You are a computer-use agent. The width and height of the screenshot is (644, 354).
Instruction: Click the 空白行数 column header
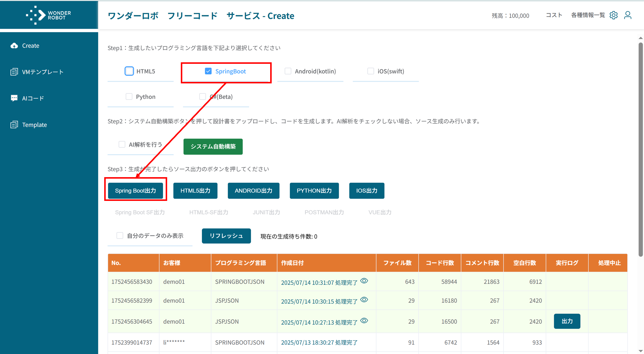tap(525, 263)
